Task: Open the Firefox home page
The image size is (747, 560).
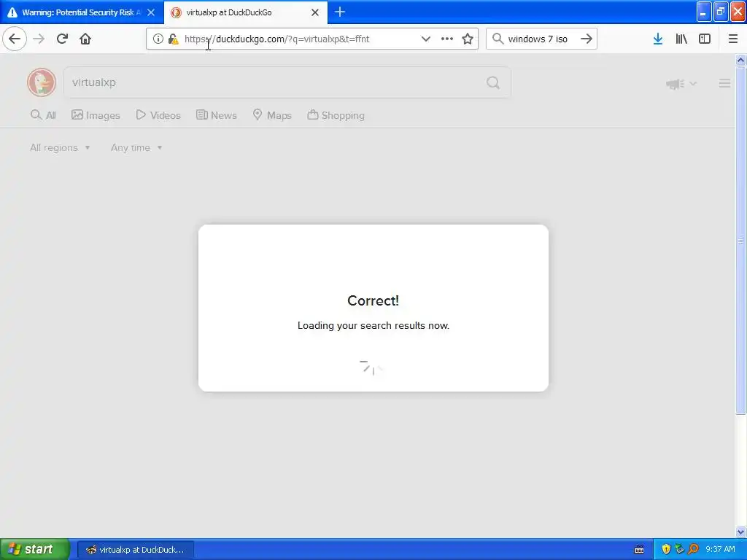Action: [85, 39]
